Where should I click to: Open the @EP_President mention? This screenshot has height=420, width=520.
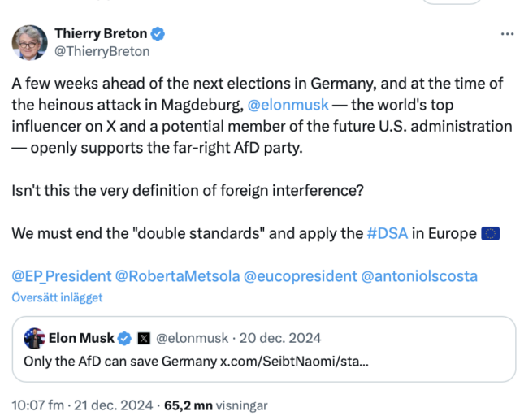(62, 276)
